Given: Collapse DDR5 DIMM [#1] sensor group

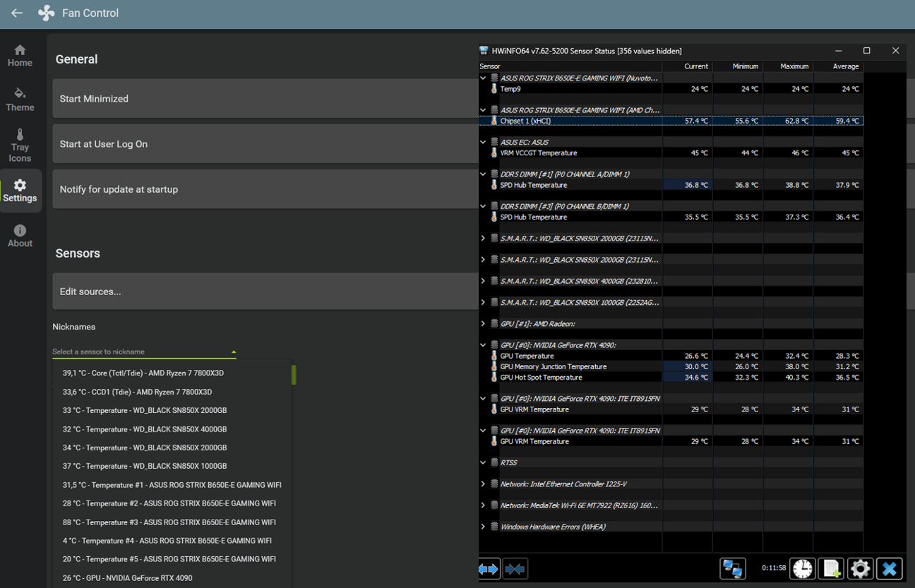Looking at the screenshot, I should click(483, 174).
